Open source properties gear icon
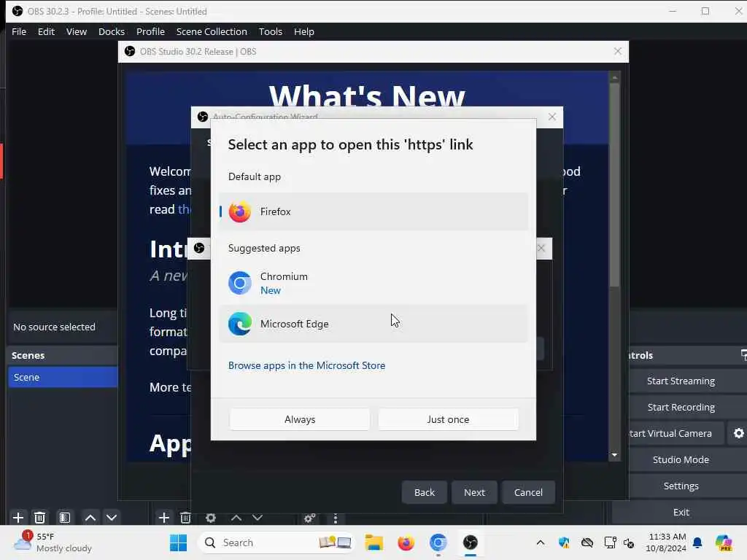Image resolution: width=747 pixels, height=560 pixels. [x=211, y=518]
